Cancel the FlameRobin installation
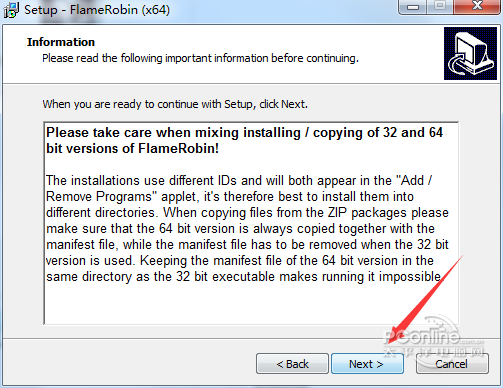This screenshot has height=388, width=503. coord(452,364)
